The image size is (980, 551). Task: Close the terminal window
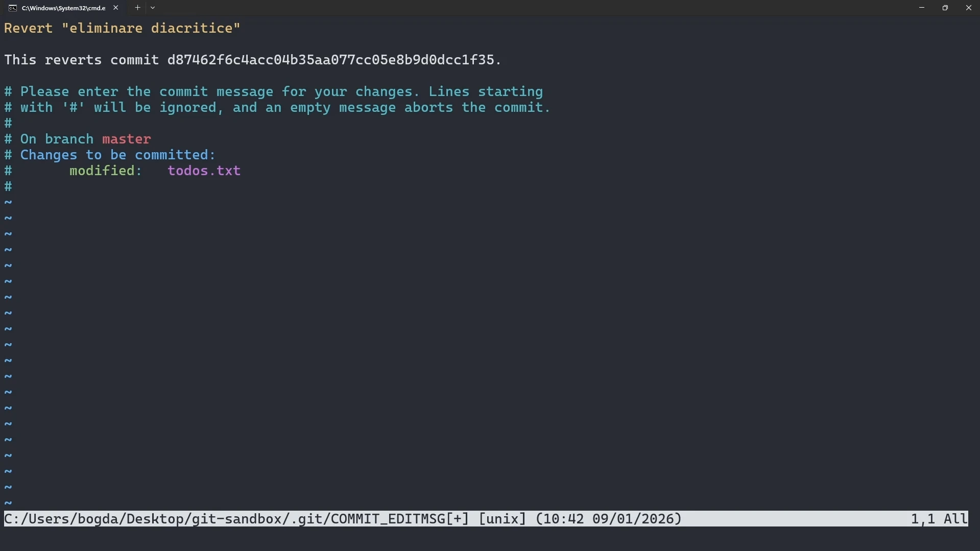click(x=968, y=8)
